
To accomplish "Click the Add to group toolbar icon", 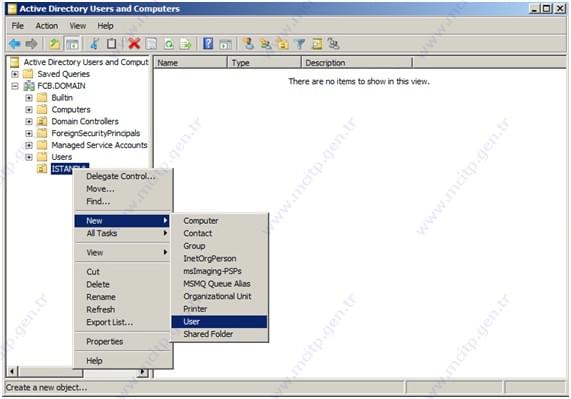I will pos(334,44).
